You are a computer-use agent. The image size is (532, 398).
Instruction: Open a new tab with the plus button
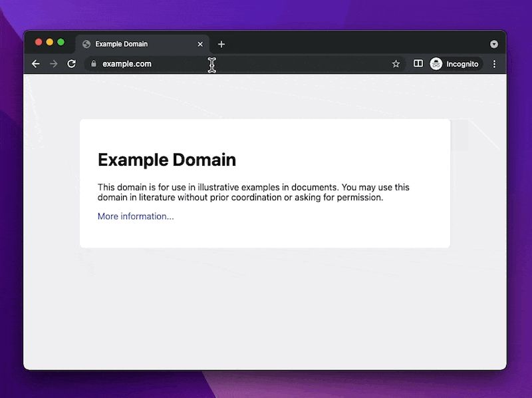tap(221, 44)
